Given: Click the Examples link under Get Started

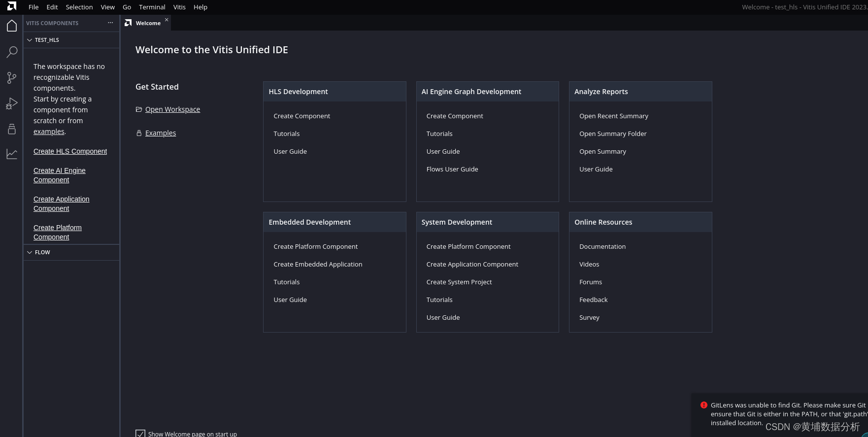Looking at the screenshot, I should coord(161,133).
